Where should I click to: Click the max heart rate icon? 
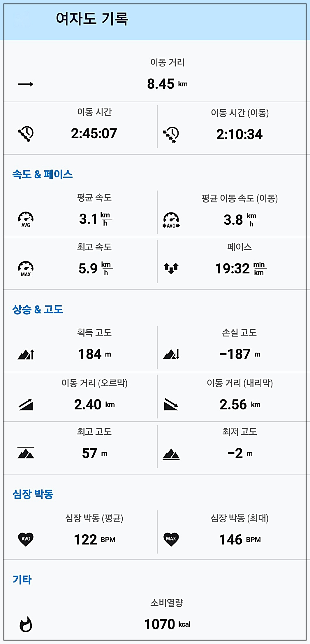[171, 539]
